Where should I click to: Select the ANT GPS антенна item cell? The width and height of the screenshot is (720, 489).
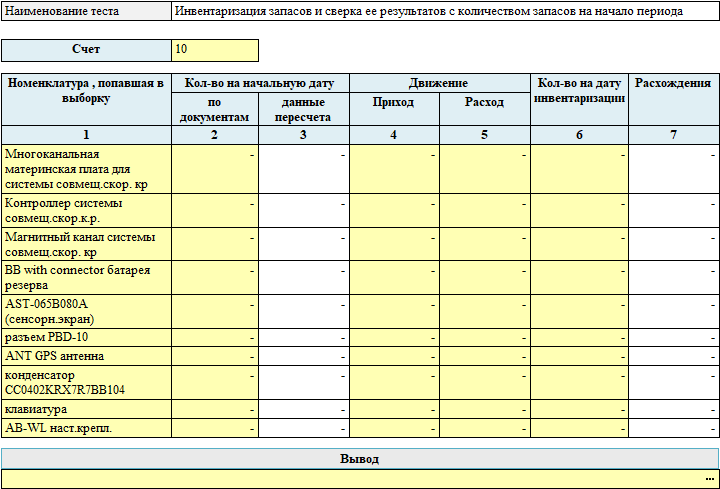click(87, 356)
